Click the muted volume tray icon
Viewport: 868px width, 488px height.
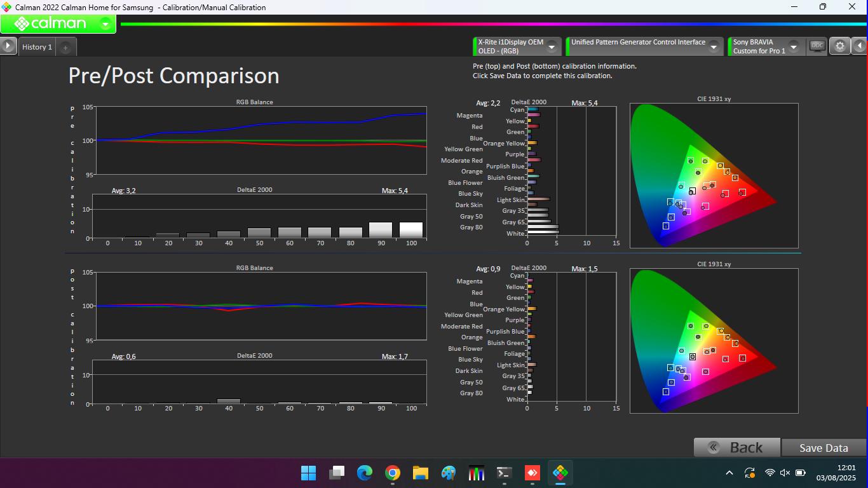click(785, 473)
